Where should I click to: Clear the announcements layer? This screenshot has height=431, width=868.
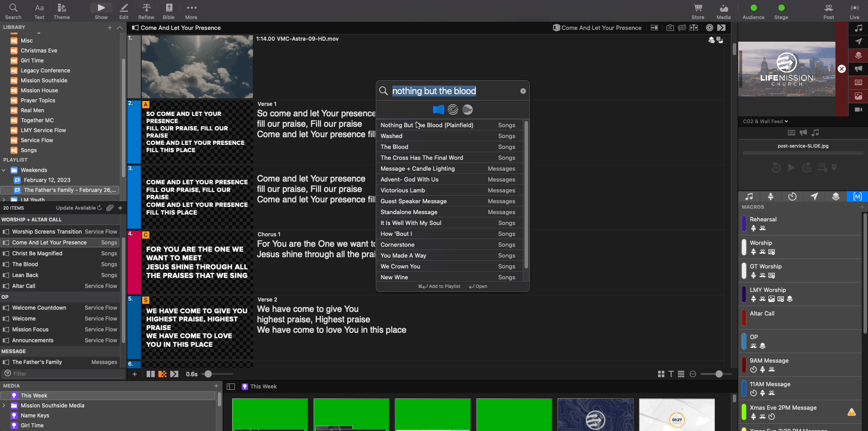[x=858, y=69]
